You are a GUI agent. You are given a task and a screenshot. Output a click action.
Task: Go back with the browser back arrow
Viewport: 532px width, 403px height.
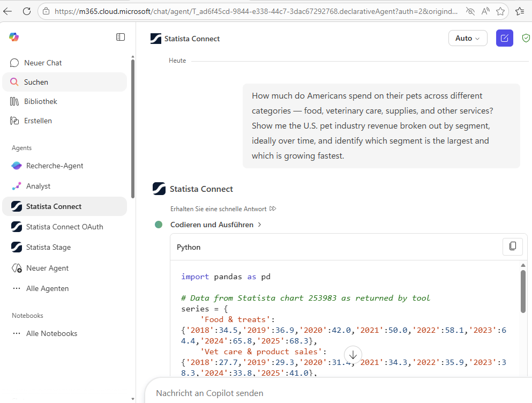point(8,11)
